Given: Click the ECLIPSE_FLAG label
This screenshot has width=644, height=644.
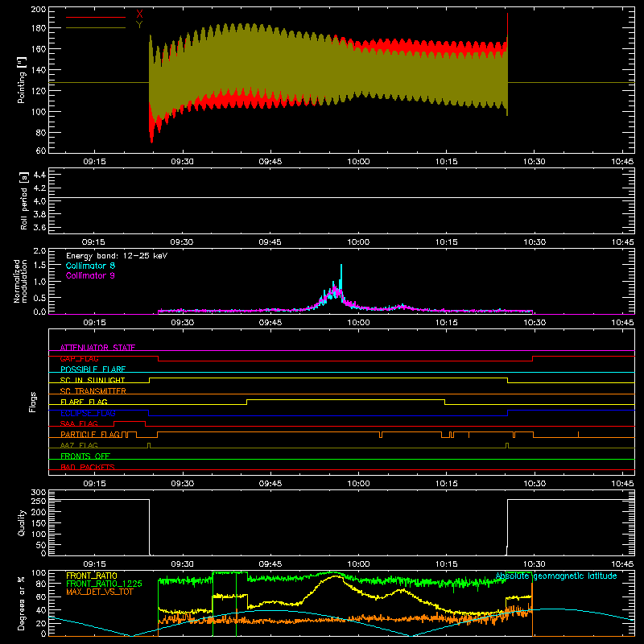Looking at the screenshot, I should tap(88, 413).
